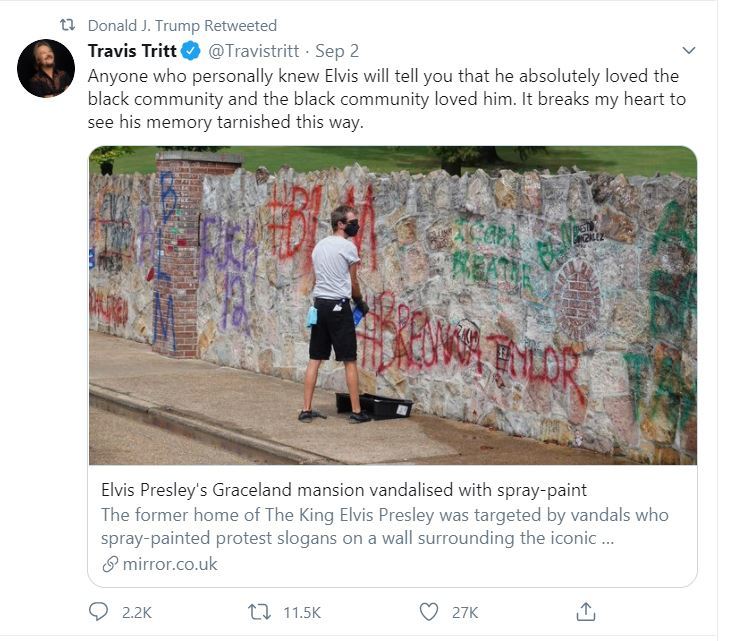This screenshot has width=751, height=641.
Task: Click the tweet text about Elvis
Action: 387,99
